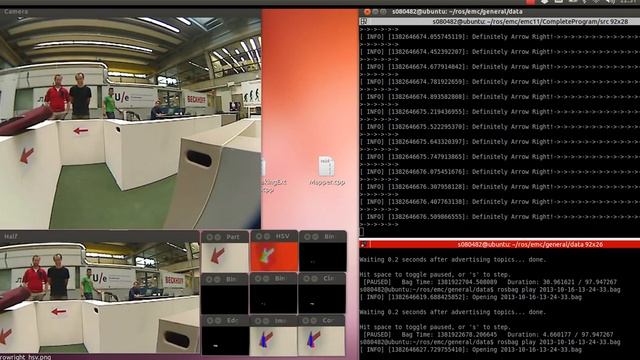Screen dimensions: 640x360
Task: Minimize the Img image window
Action: [267, 321]
